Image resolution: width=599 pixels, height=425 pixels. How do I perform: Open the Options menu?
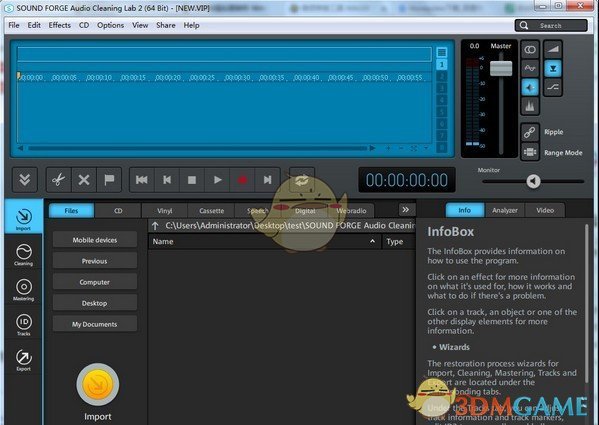110,25
